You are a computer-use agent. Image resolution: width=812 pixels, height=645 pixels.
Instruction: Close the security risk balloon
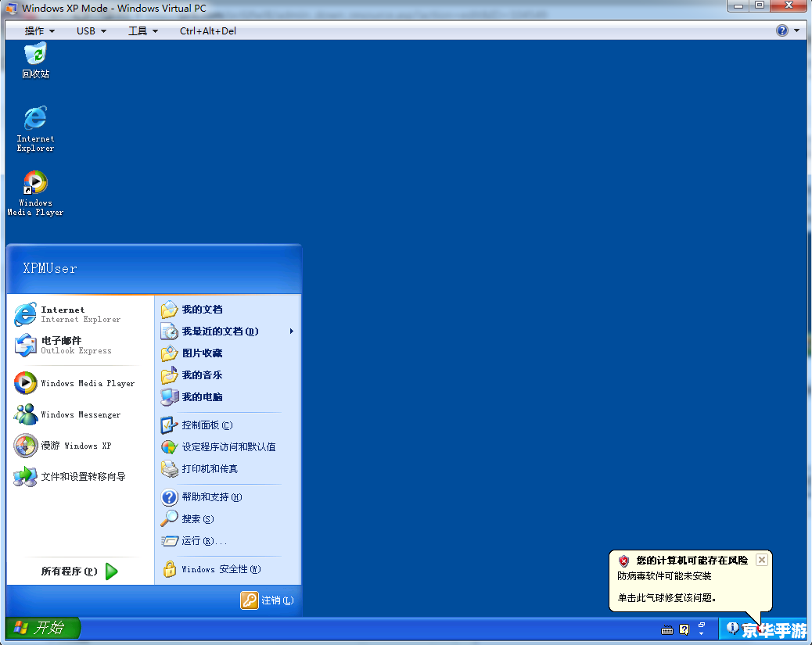(761, 560)
